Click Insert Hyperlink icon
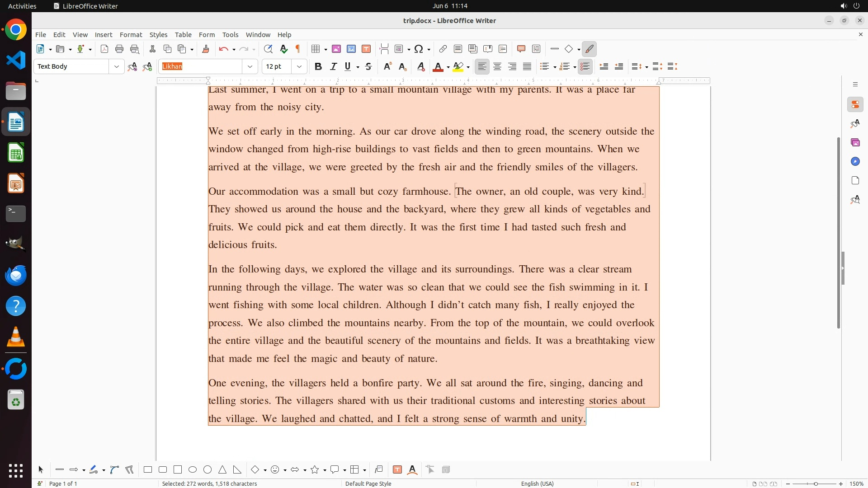This screenshot has height=488, width=868. [443, 49]
